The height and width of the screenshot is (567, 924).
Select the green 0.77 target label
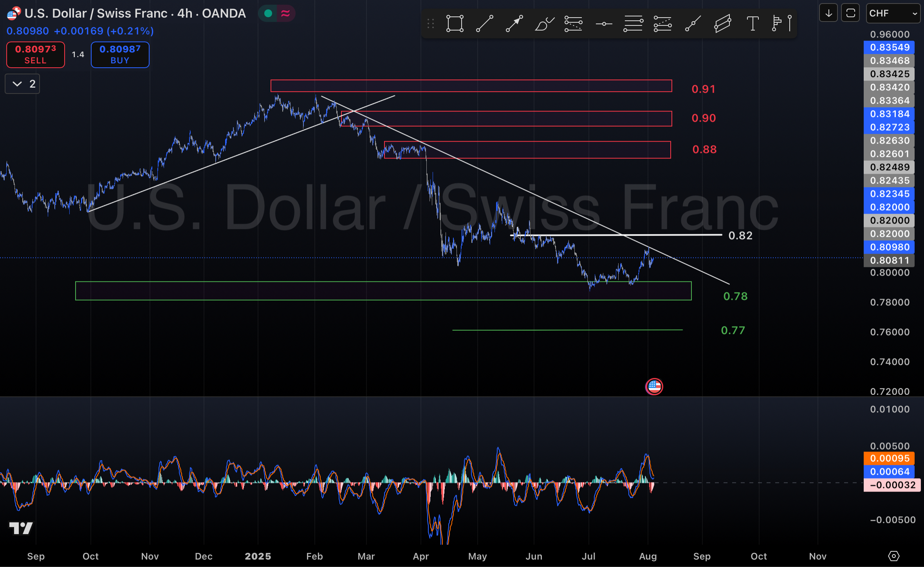(733, 330)
